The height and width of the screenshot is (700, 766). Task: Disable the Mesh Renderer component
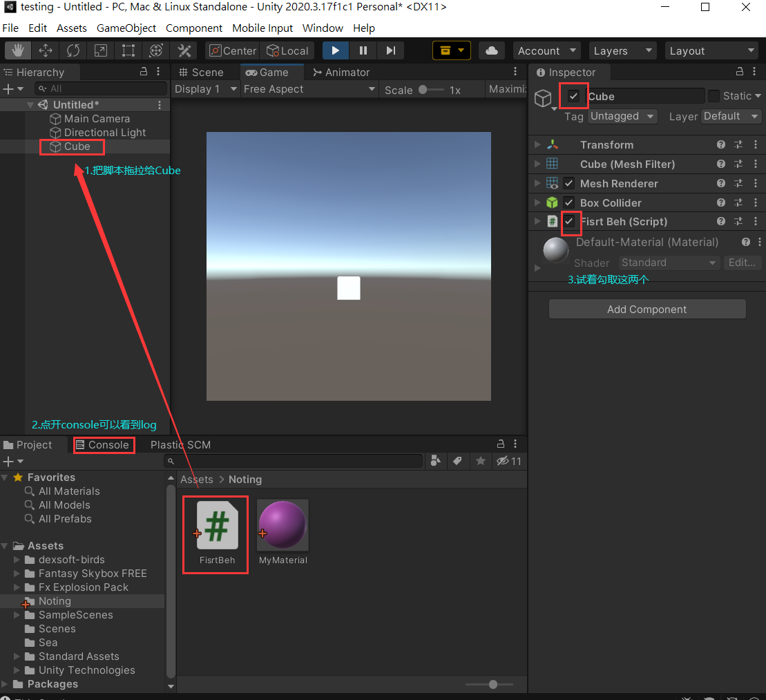(x=568, y=183)
